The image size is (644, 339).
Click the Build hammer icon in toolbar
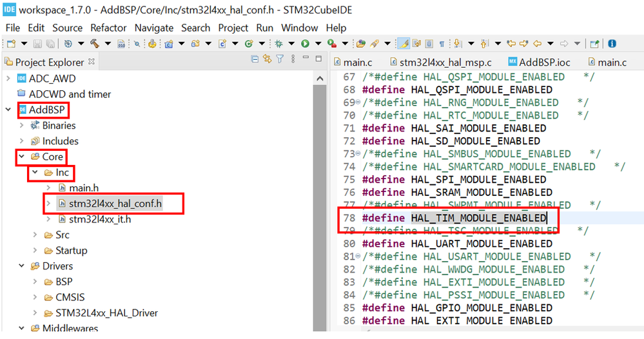click(x=95, y=44)
